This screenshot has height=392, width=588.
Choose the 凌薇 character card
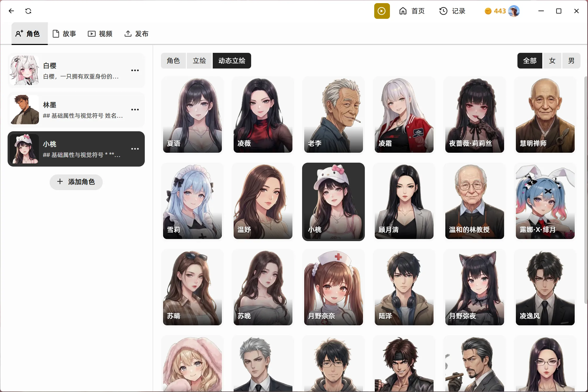coord(263,115)
